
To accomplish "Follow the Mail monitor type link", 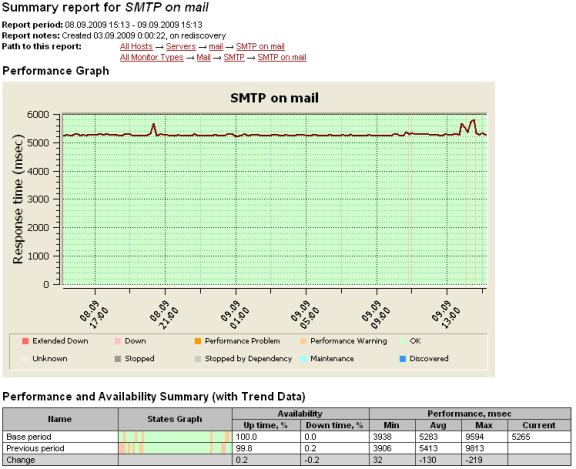I will point(204,57).
